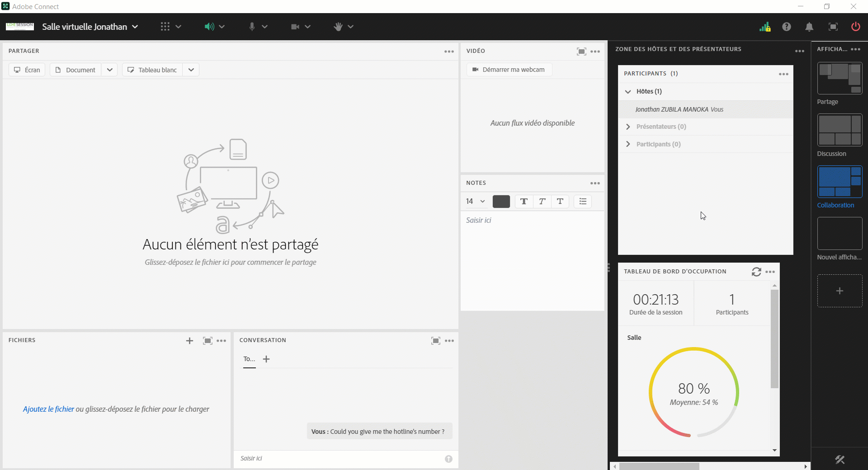
Task: Open Notes pod options menu
Action: tap(595, 183)
